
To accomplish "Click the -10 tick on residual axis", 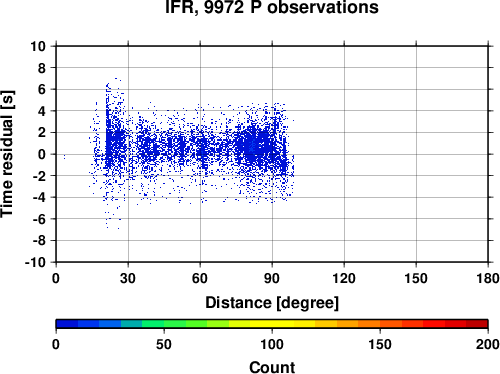I will 35,262.
